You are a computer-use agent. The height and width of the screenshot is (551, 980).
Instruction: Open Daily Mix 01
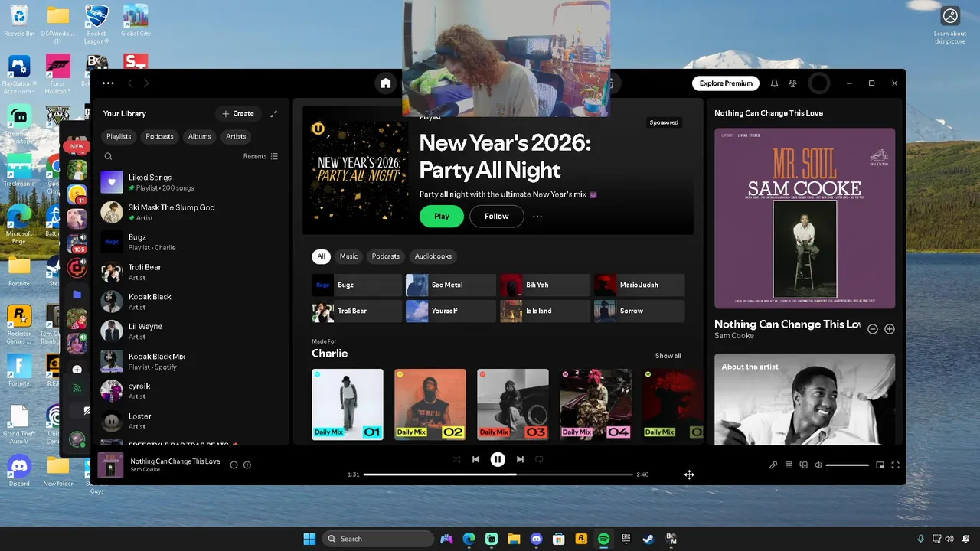(x=348, y=404)
